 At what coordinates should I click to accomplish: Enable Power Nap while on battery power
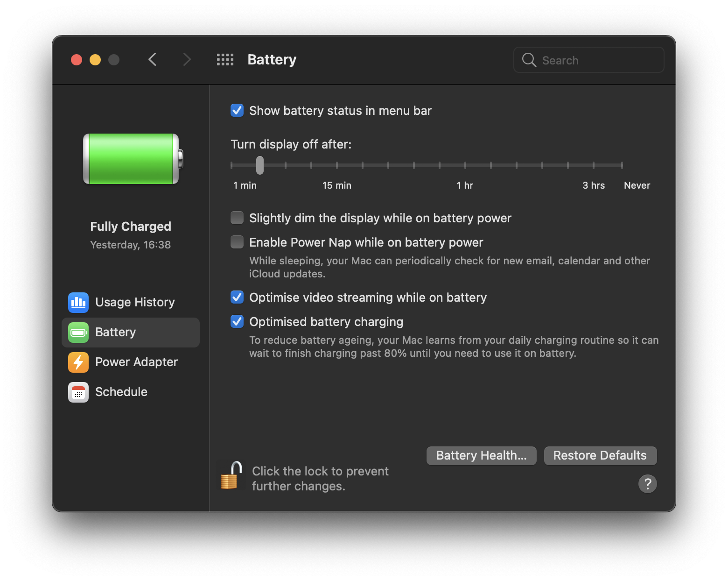(237, 242)
